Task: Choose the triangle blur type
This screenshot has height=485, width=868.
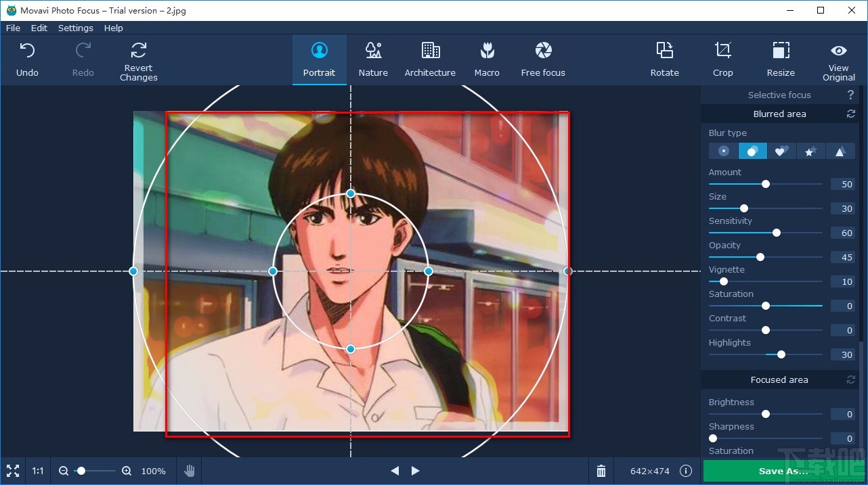Action: (840, 151)
